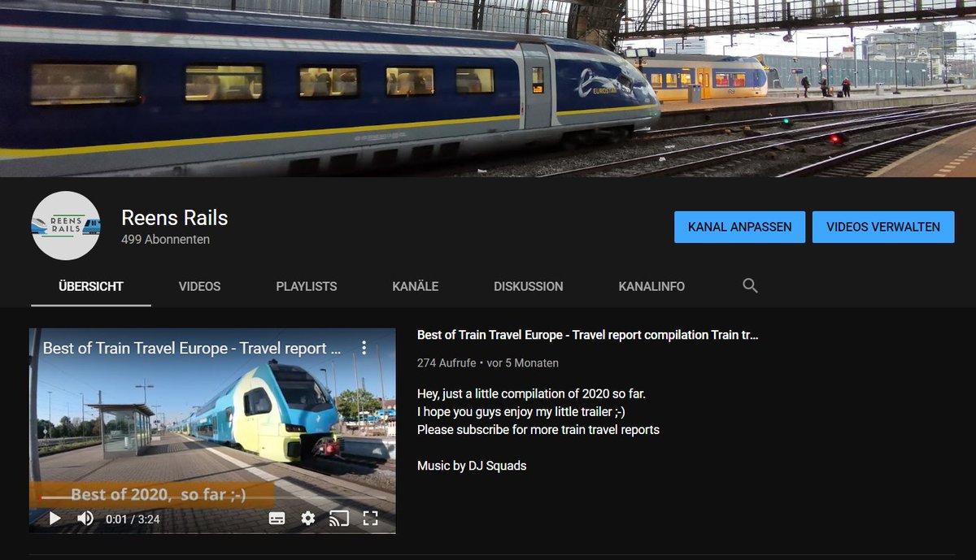The image size is (976, 560).
Task: Click the Videos verwalten button
Action: point(883,227)
